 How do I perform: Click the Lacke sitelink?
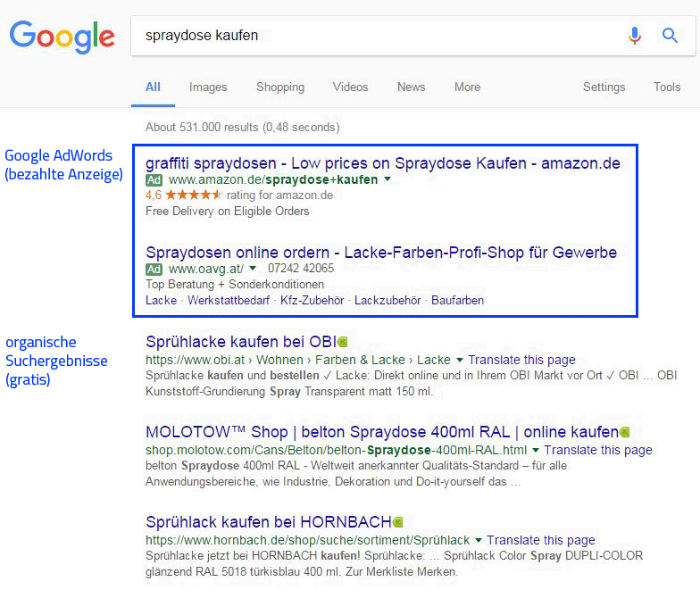pos(161,300)
